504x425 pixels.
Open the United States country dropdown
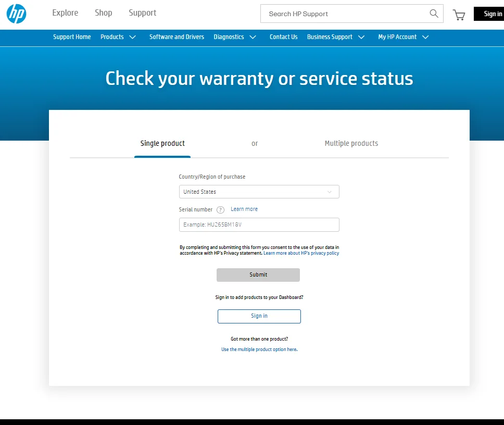pyautogui.click(x=259, y=192)
